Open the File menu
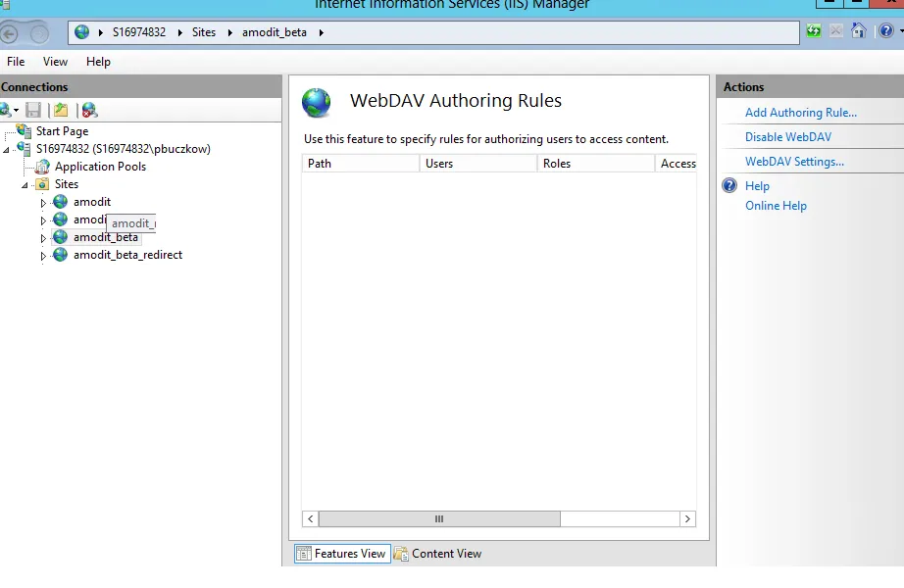 (16, 62)
